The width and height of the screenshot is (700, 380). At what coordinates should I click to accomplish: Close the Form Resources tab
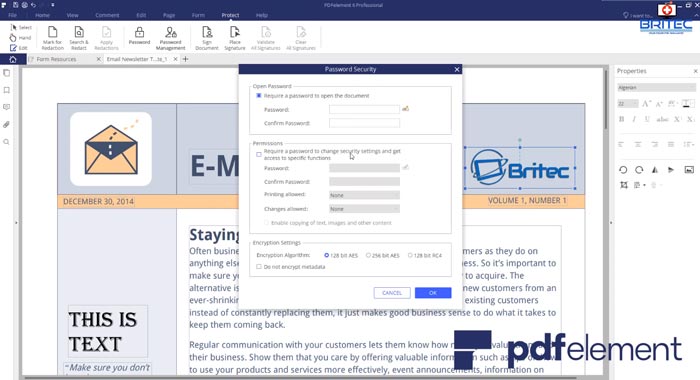tap(99, 59)
